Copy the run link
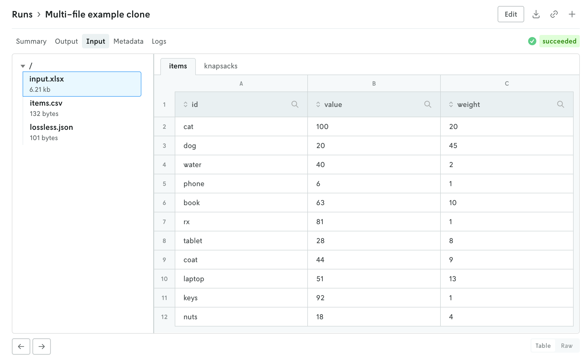 point(554,14)
